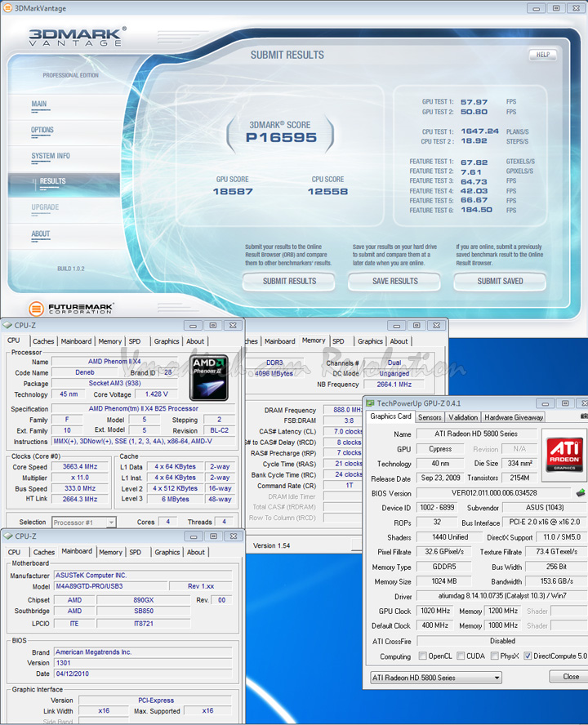Viewport: 588px width, 725px height.
Task: Click the Device ID 1002 - 6899 field
Action: [x=437, y=508]
